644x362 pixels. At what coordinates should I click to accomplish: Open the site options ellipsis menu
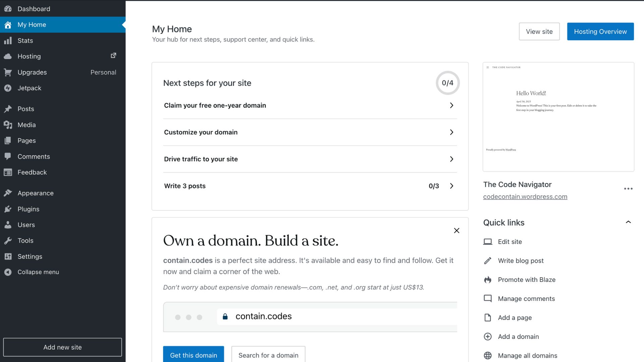click(628, 189)
